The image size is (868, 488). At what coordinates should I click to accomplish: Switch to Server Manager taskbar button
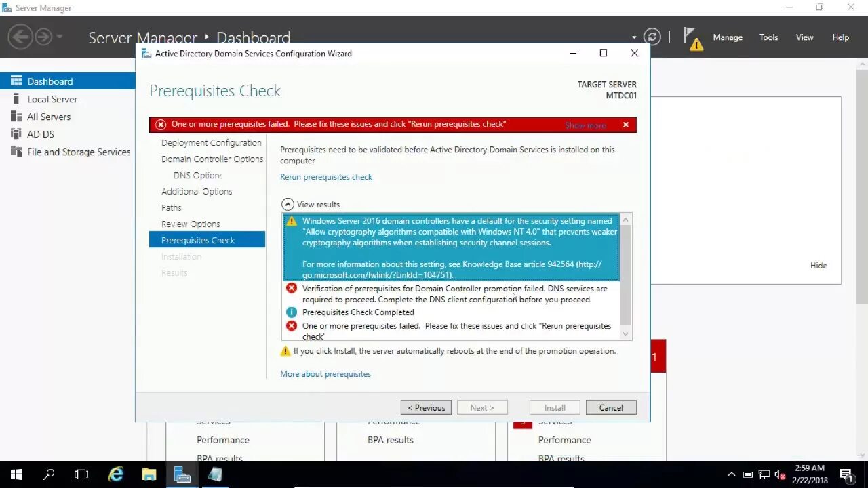(182, 474)
